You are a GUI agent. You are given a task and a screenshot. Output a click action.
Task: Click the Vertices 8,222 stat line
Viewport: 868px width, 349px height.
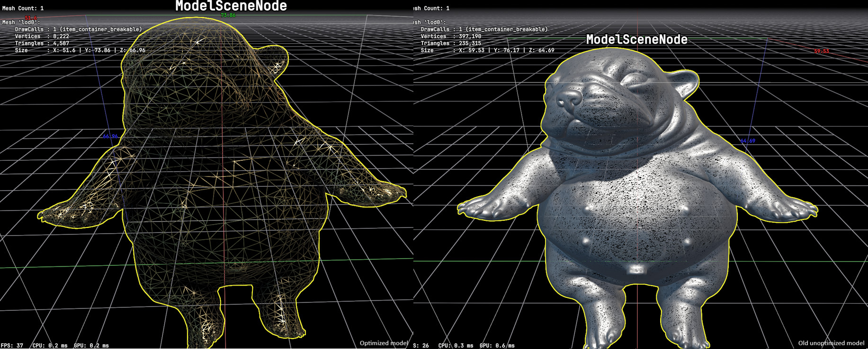pyautogui.click(x=42, y=36)
